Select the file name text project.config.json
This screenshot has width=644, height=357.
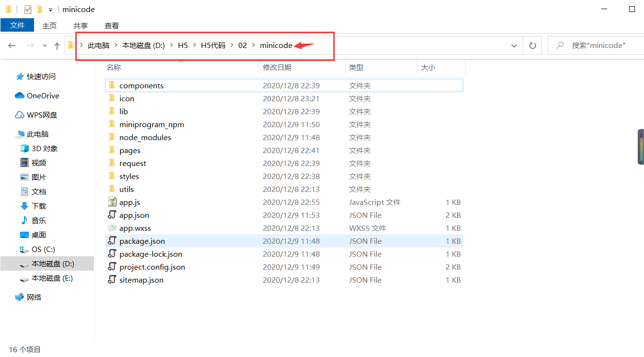pyautogui.click(x=152, y=267)
